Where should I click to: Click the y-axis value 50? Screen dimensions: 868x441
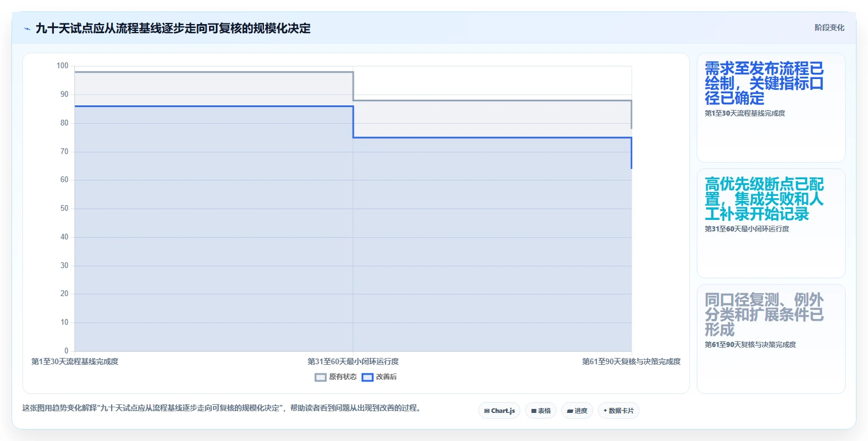[65, 208]
